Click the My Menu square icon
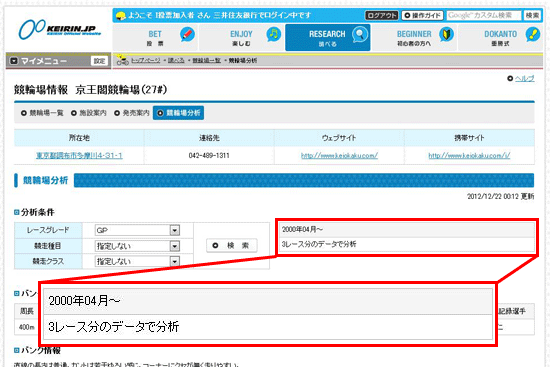550x367 pixels. (14, 61)
